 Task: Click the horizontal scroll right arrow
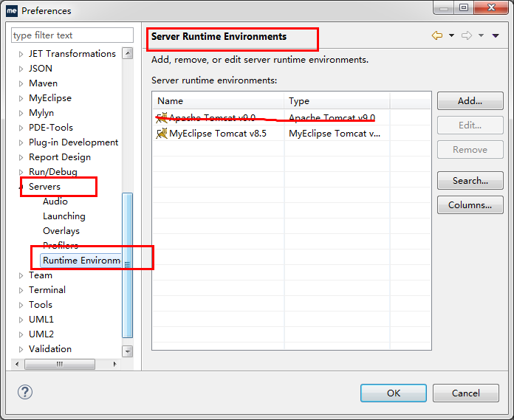coord(114,364)
